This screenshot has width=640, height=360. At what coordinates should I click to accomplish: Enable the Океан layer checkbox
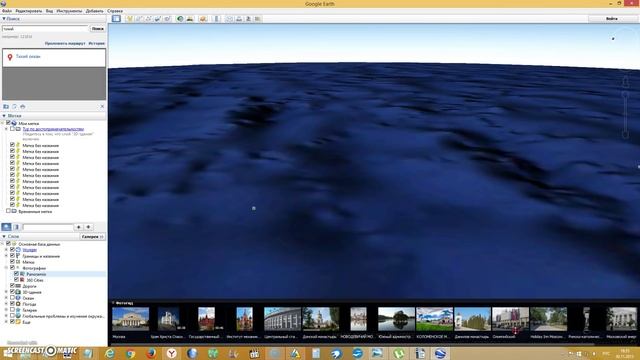(x=12, y=298)
